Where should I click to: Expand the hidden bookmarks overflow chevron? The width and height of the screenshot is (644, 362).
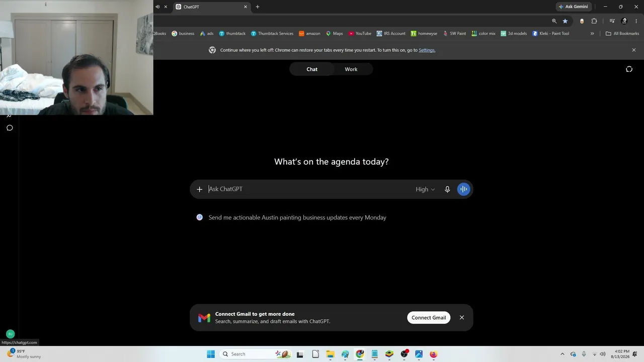[592, 34]
